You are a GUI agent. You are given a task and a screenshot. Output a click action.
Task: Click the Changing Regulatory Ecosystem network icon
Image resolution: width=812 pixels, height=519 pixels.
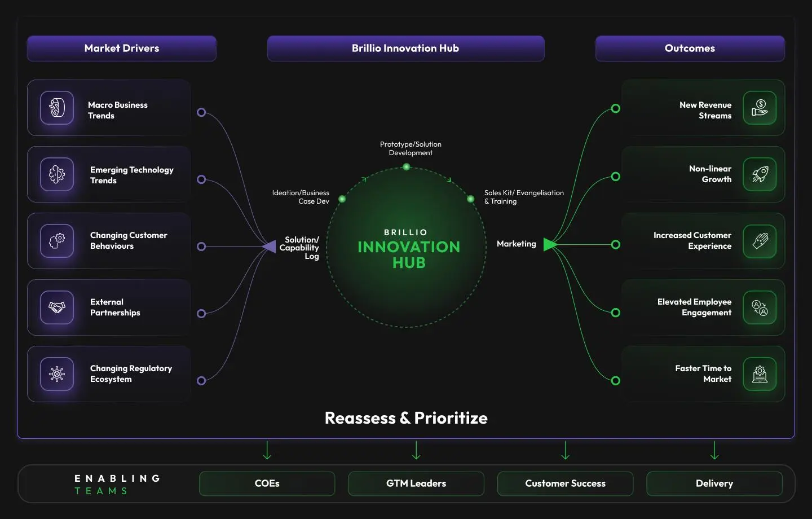point(57,374)
